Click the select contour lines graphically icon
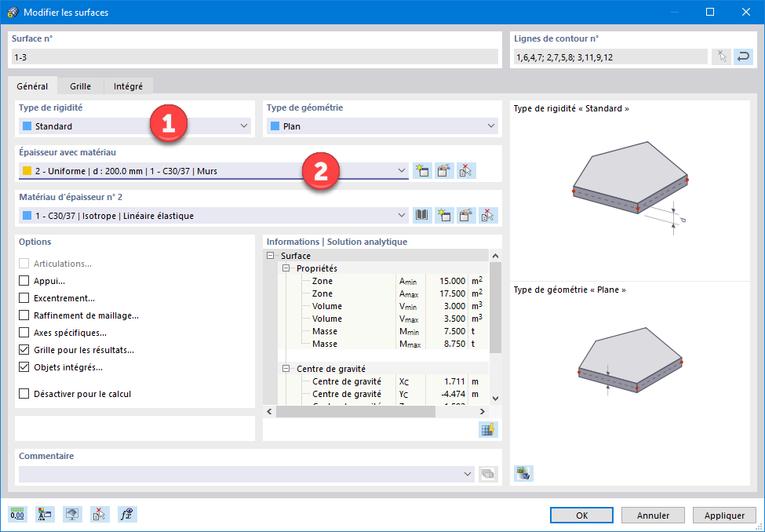The height and width of the screenshot is (532, 765). coord(721,56)
